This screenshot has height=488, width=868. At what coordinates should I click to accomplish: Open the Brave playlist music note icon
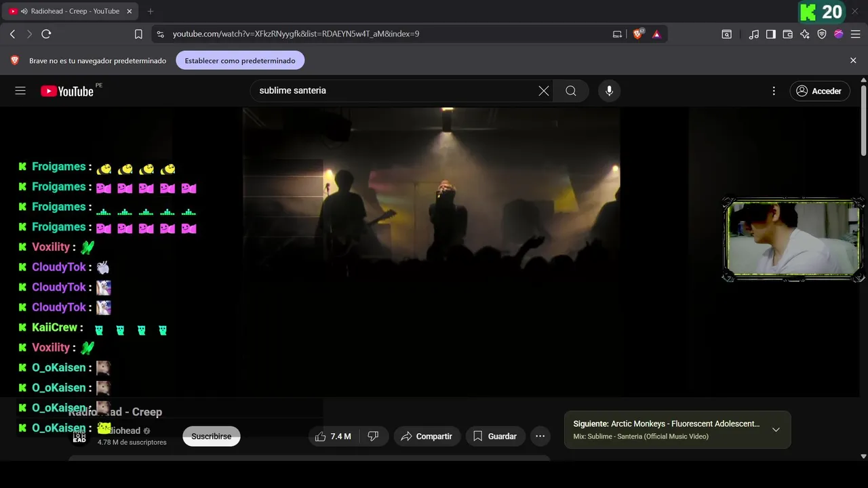(753, 34)
